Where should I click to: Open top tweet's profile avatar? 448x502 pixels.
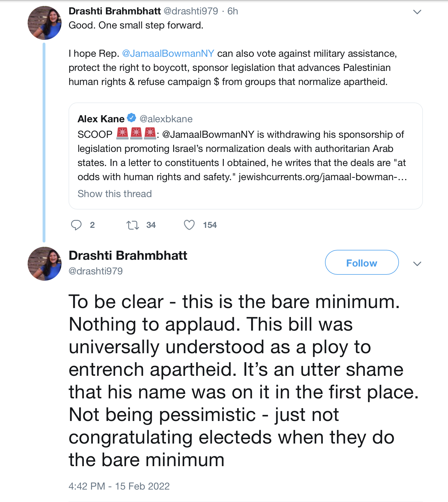tap(45, 23)
